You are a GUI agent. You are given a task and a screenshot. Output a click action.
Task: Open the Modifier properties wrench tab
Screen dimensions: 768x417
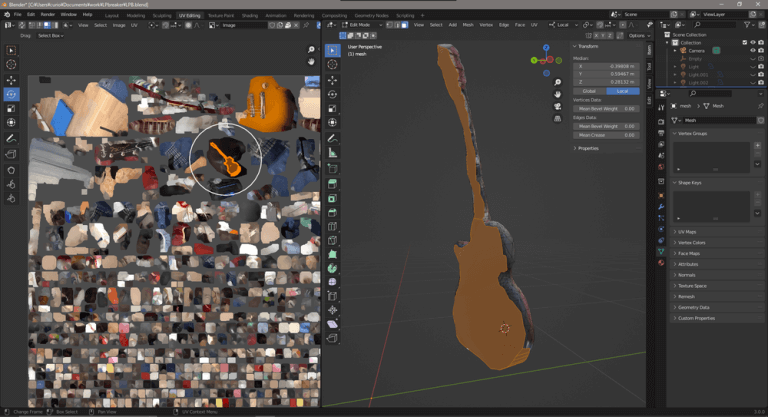click(x=661, y=207)
